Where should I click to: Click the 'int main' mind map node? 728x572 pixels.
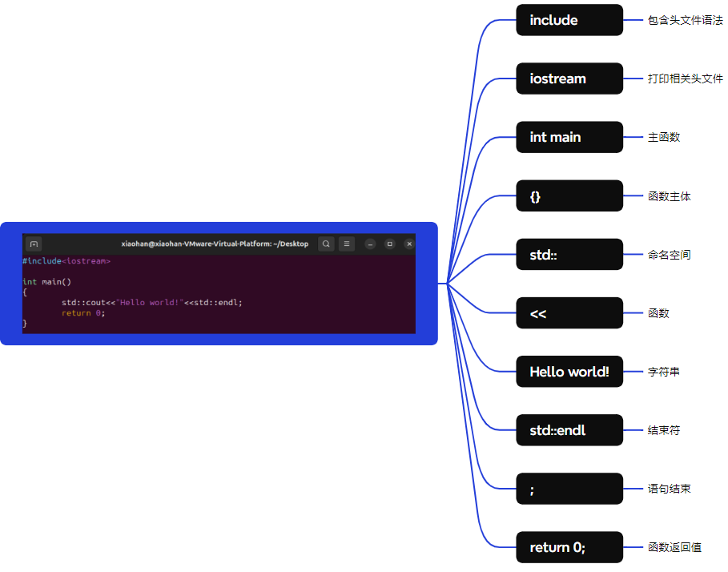click(x=569, y=137)
